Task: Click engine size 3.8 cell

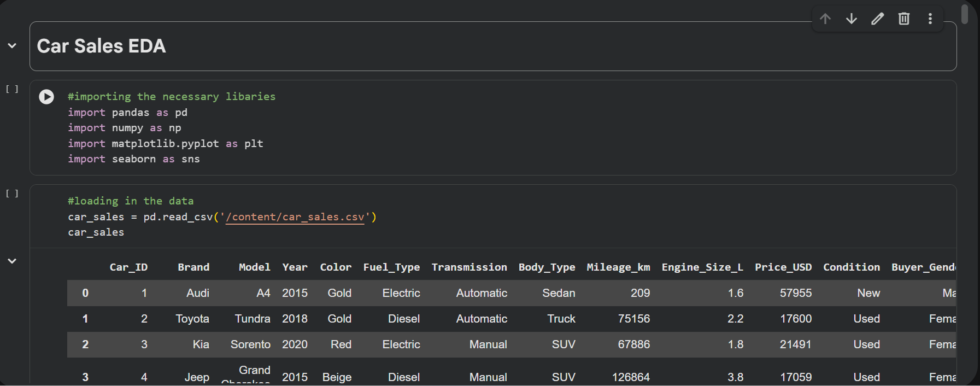Action: pyautogui.click(x=736, y=377)
